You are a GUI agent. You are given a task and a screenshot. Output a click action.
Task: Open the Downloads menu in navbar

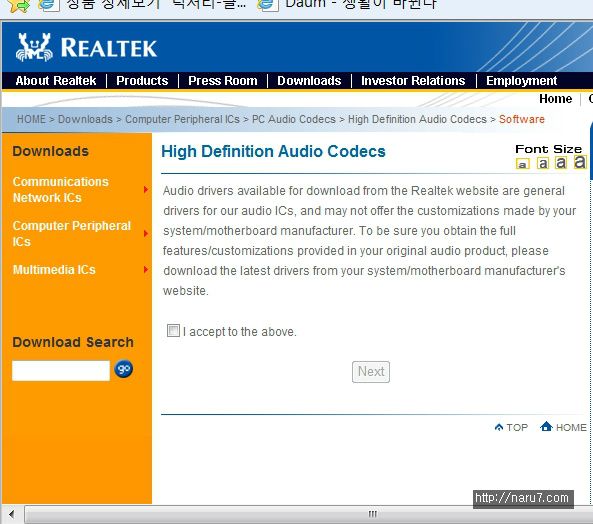(309, 81)
